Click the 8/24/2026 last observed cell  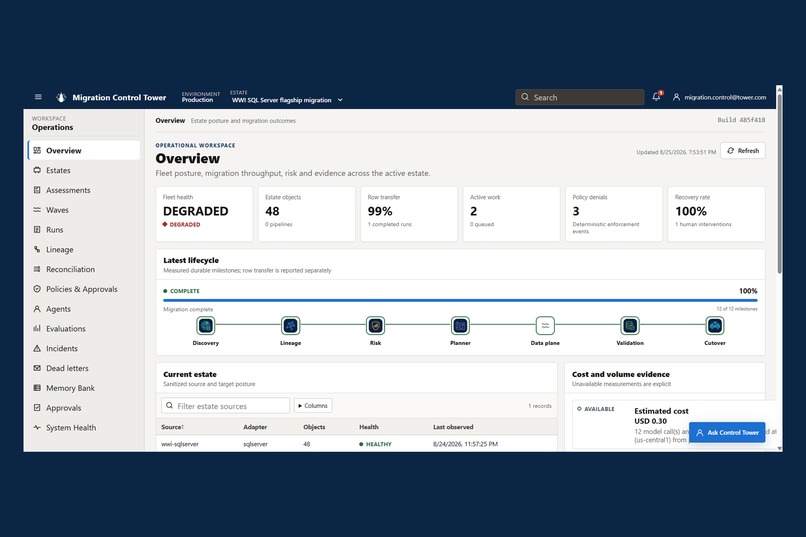click(465, 444)
